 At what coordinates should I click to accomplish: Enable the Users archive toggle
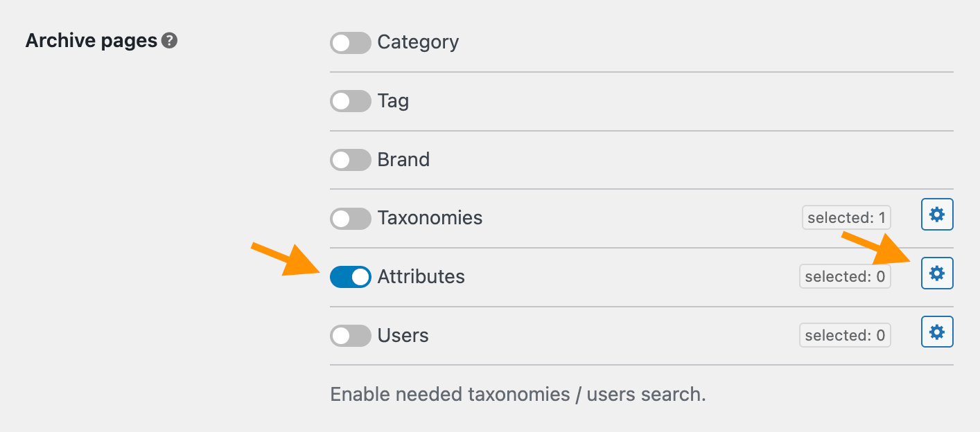click(x=351, y=336)
